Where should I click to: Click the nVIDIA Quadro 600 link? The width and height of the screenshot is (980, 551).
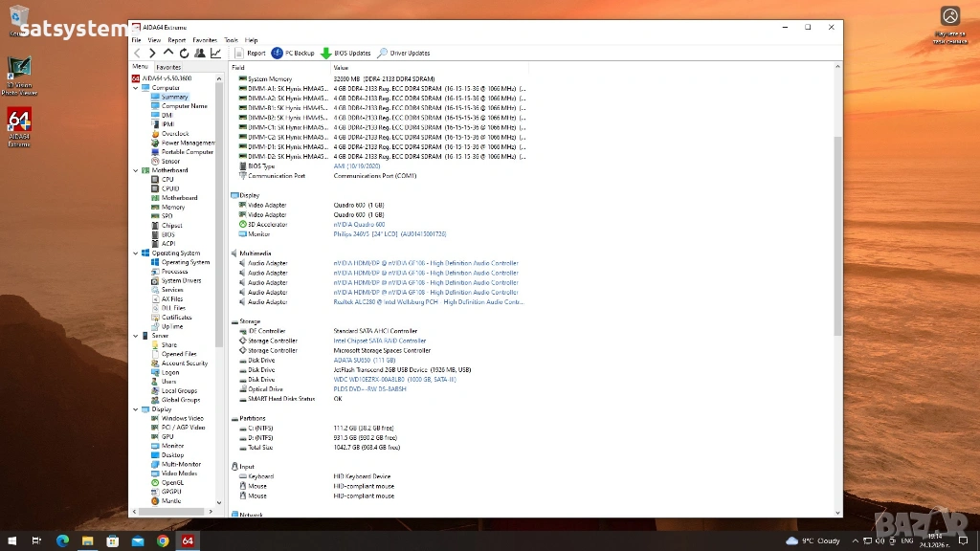coord(359,225)
